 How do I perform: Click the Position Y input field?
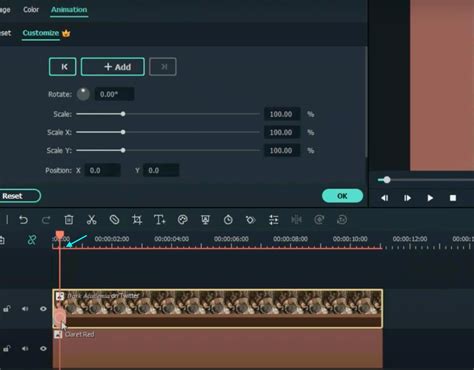(161, 170)
